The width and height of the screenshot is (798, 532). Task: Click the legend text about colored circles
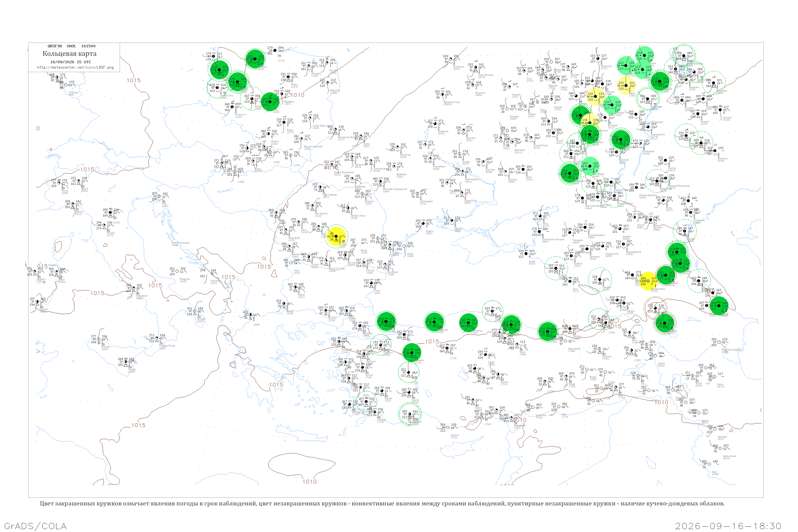pos(382,503)
